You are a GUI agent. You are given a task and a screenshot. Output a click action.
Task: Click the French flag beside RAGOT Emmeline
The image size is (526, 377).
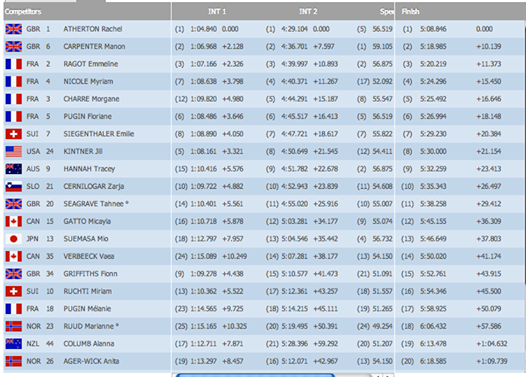click(14, 64)
